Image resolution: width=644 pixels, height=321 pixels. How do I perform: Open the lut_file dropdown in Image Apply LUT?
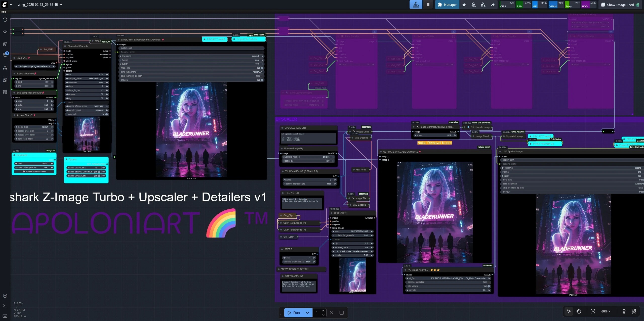coord(448,278)
